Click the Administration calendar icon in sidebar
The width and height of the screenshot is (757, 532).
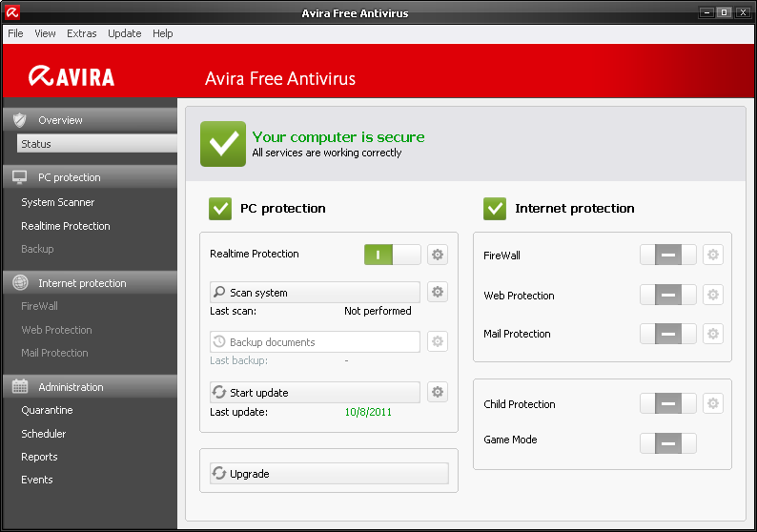pos(20,386)
